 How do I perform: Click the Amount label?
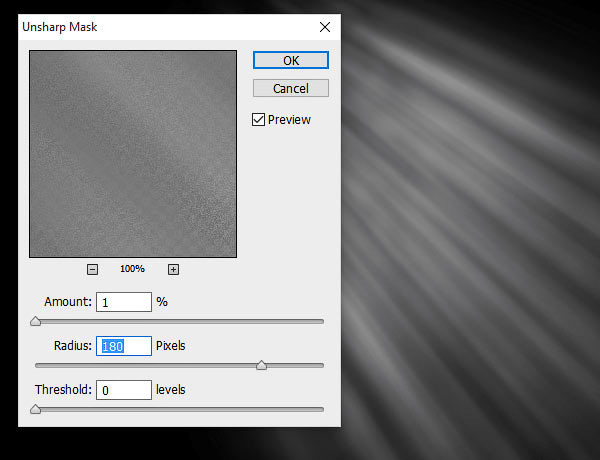coord(68,302)
